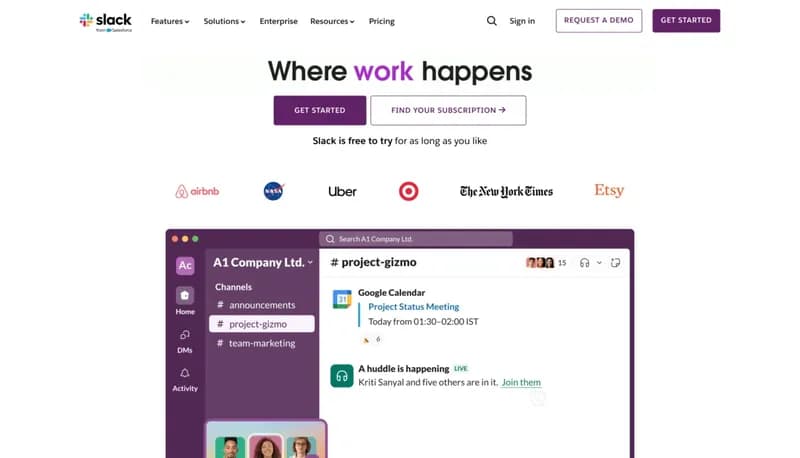Image resolution: width=800 pixels, height=458 pixels.
Task: Click the Airbnb logo
Action: 197,191
